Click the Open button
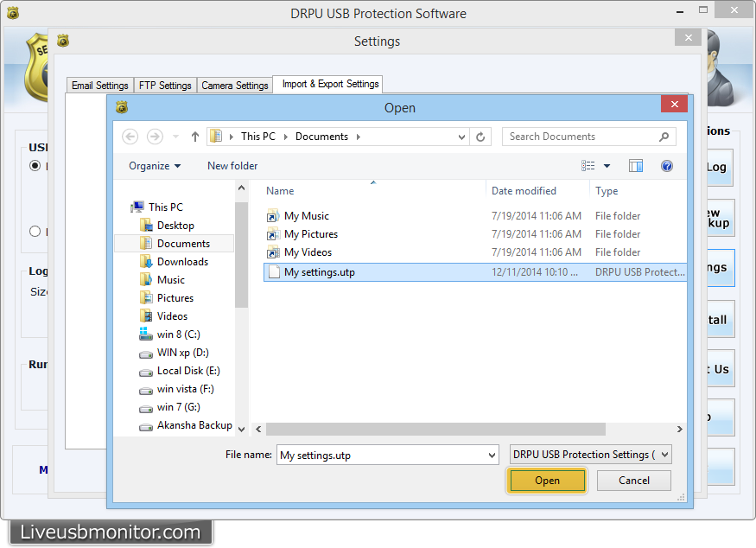Viewport: 756px width, 548px height. pyautogui.click(x=547, y=481)
